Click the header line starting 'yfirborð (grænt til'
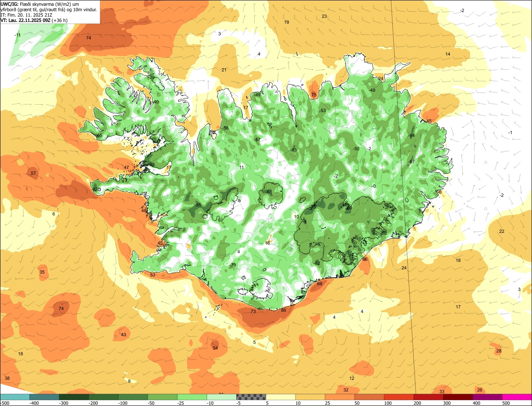This screenshot has width=532, height=406. pyautogui.click(x=49, y=9)
